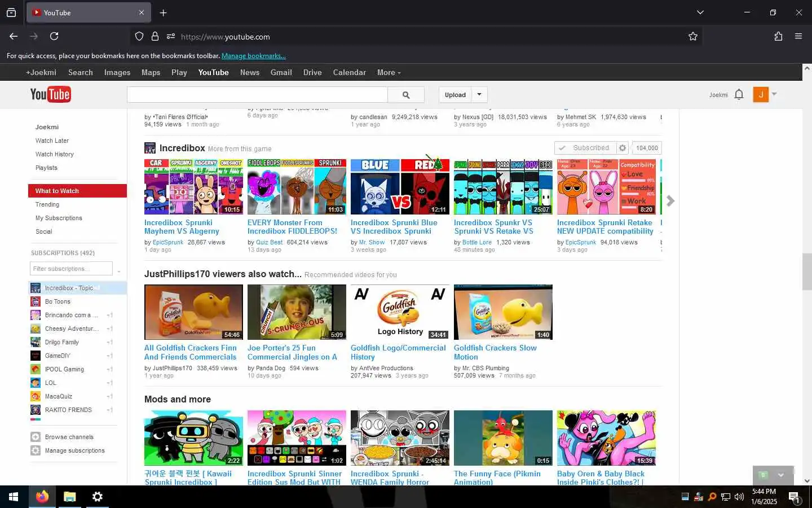Viewport: 812px width, 508px height.
Task: Open the Upload dropdown arrow
Action: [479, 95]
